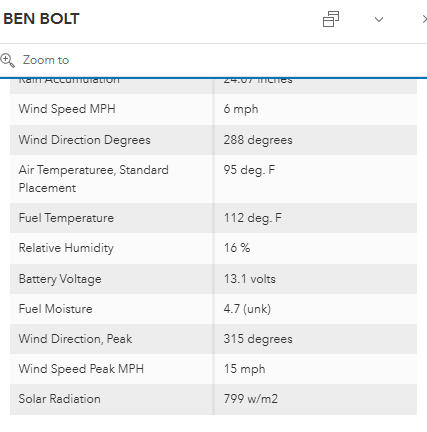
Task: Select the Wind Speed MPH row label
Action: tap(67, 109)
